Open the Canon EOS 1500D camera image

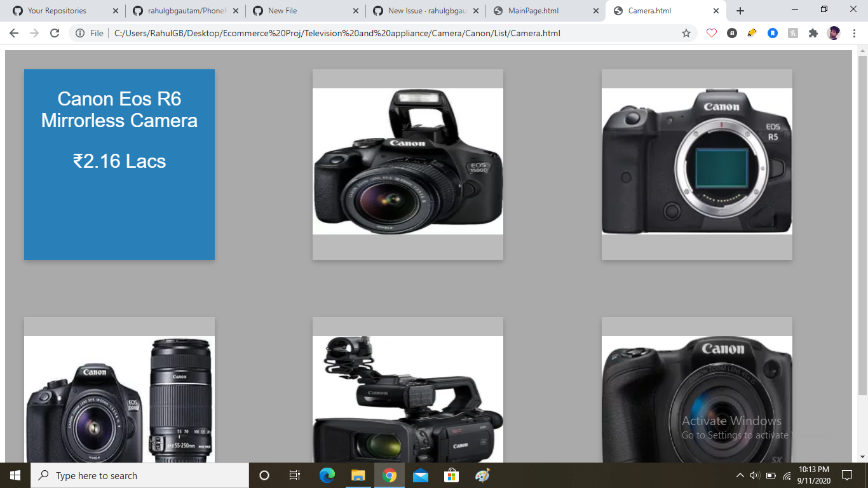408,161
